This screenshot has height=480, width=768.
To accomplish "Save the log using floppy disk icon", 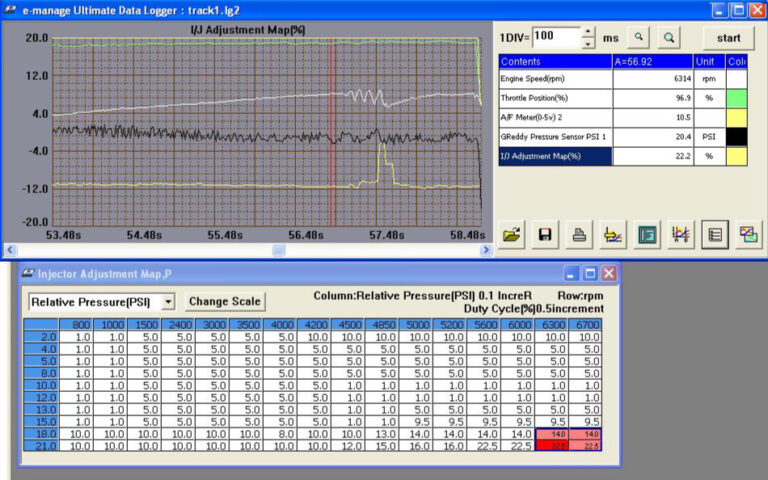I will [546, 235].
